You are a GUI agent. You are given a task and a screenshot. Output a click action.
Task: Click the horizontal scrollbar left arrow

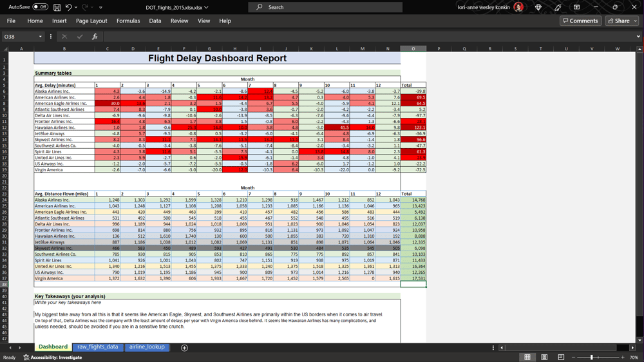click(x=502, y=348)
